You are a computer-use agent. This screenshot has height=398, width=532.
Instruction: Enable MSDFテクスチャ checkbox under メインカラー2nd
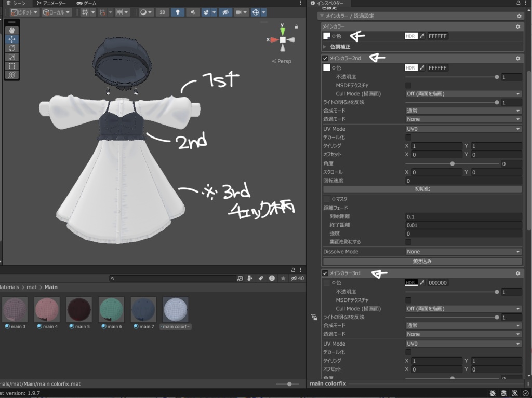[408, 85]
